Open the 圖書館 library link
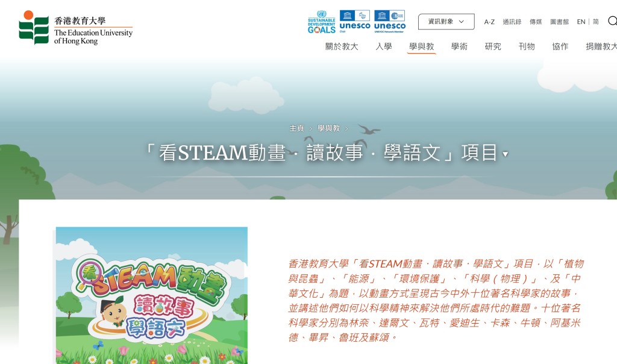This screenshot has height=364, width=617. point(559,22)
